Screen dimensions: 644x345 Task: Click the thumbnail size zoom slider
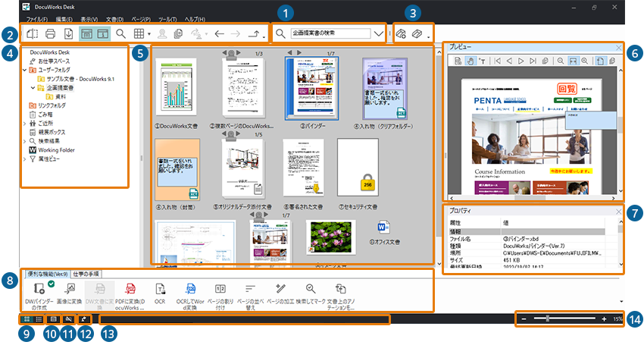547,319
